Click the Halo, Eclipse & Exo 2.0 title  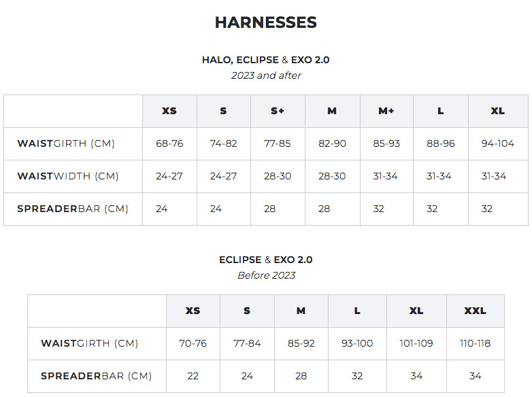point(266,60)
